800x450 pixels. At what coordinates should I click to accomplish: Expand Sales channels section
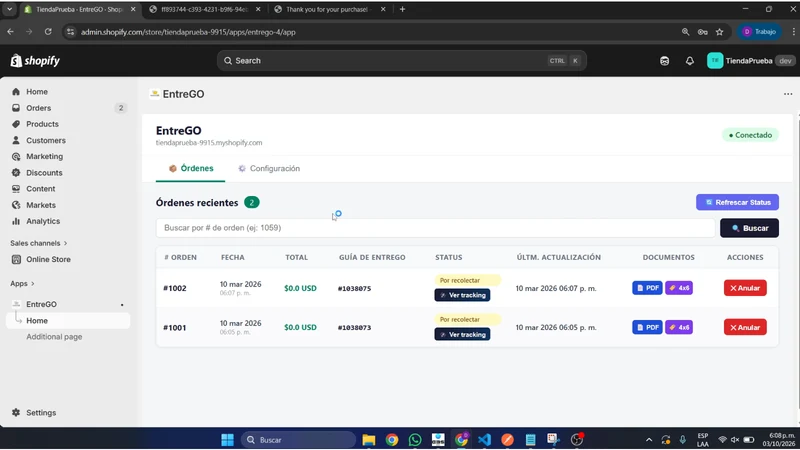click(39, 243)
